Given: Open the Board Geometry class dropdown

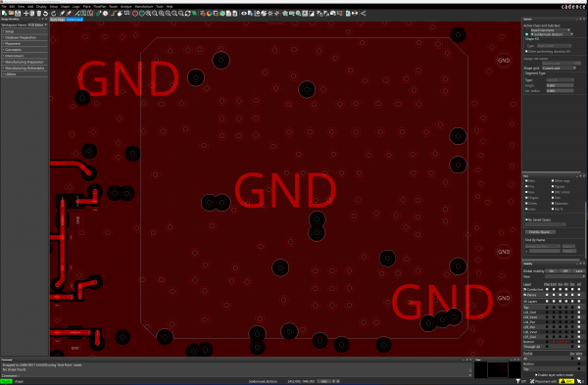Looking at the screenshot, I should point(550,30).
